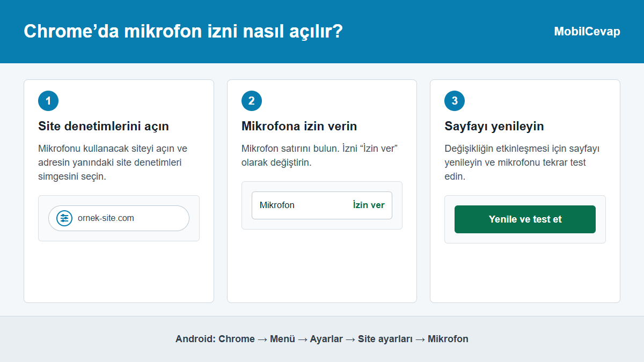Click the description starting "Mikrofon satırını bulun"
This screenshot has width=644, height=362.
coord(319,156)
